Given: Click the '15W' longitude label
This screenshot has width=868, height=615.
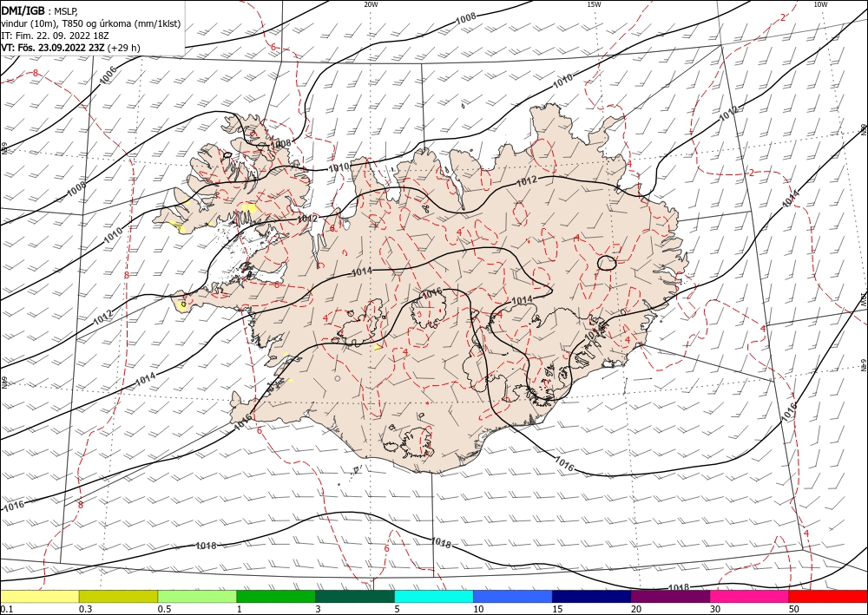Looking at the screenshot, I should [594, 4].
